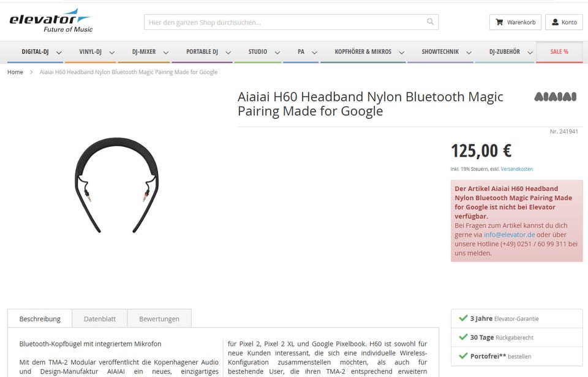588x377 pixels.
Task: Click the article number Nr. 241941
Action: coord(563,132)
